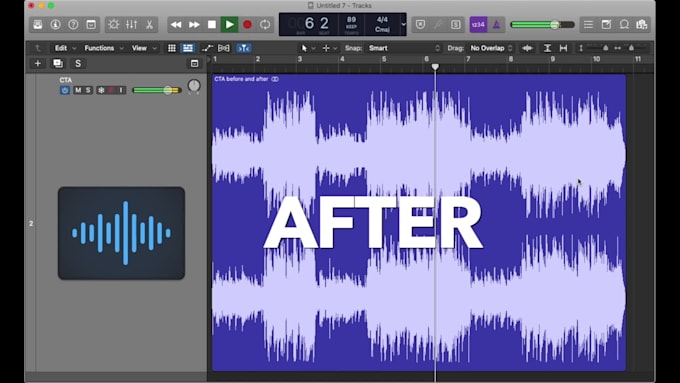Freeze the CTA track snowflake icon
The image size is (680, 383).
click(x=101, y=90)
